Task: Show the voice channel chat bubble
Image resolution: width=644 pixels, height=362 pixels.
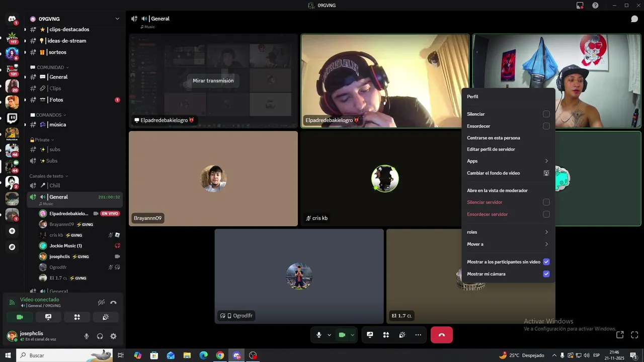Action: [634, 19]
